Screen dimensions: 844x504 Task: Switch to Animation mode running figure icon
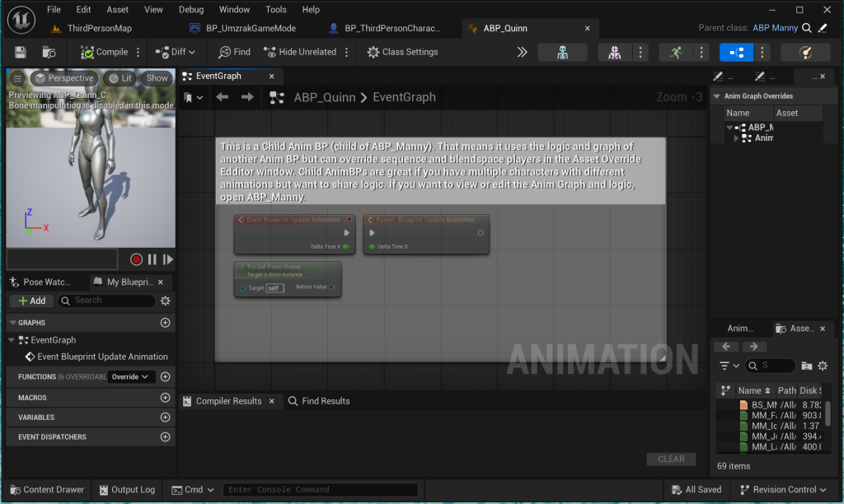(676, 52)
